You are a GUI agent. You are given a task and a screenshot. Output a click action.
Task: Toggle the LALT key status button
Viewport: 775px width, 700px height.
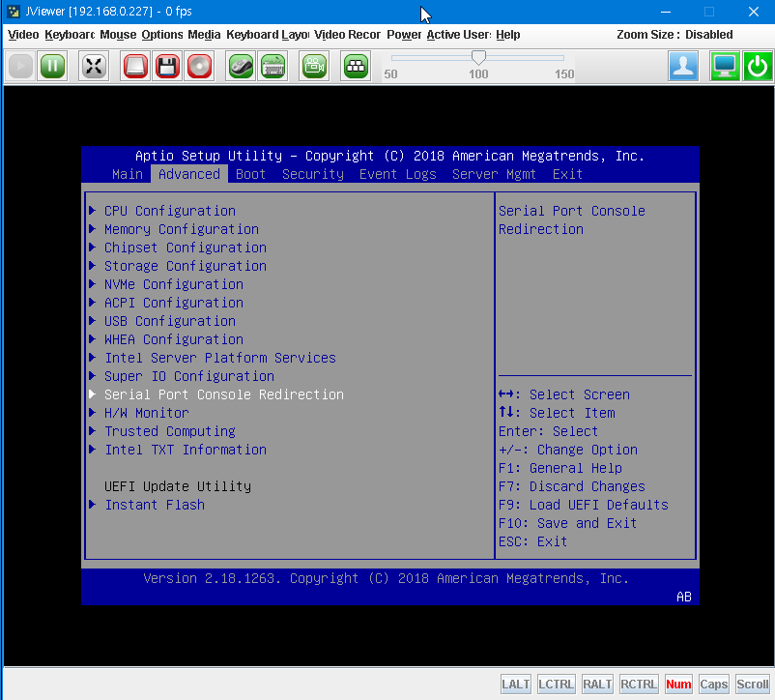[x=515, y=685]
